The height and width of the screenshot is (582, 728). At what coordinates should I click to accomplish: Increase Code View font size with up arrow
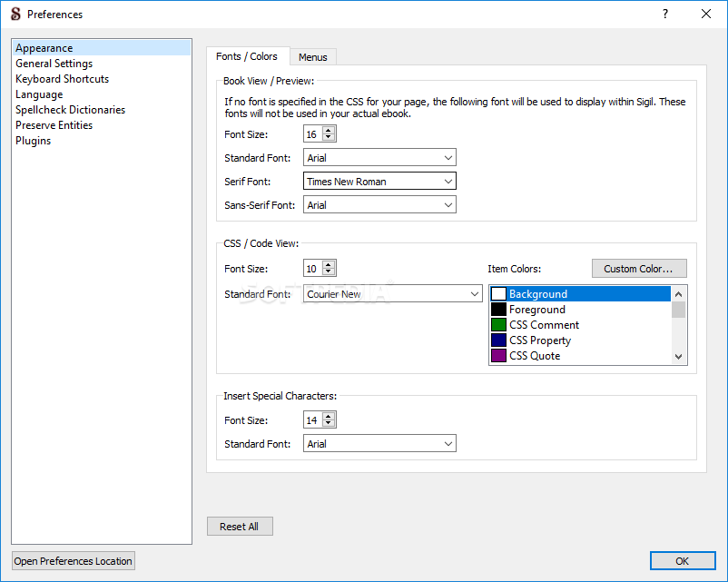(x=329, y=264)
